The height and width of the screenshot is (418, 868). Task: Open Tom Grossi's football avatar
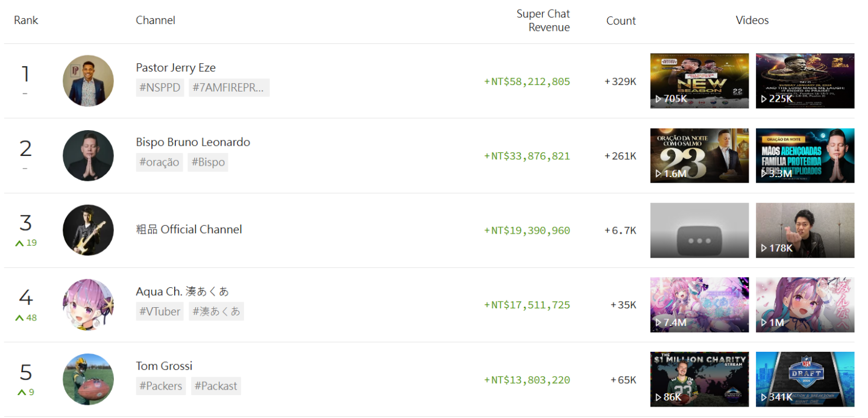pos(88,379)
